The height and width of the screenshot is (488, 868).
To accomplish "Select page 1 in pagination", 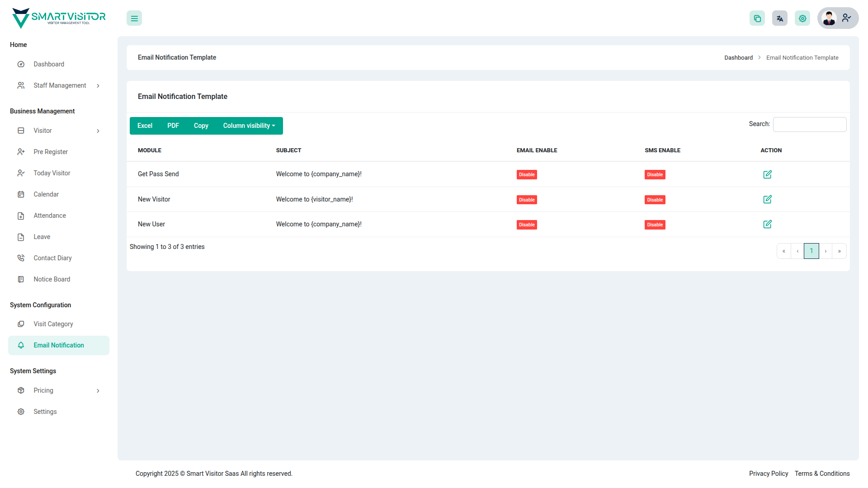I will (x=811, y=251).
